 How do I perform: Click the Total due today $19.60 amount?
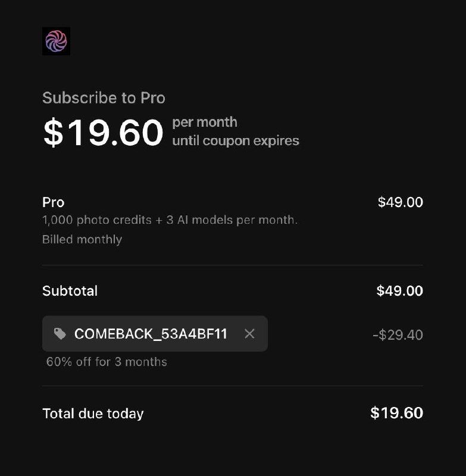(396, 413)
